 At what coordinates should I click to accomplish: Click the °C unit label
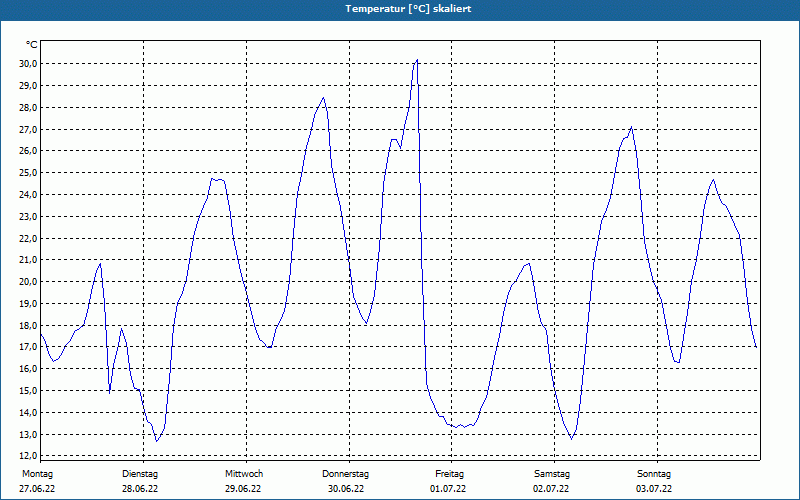[31, 45]
